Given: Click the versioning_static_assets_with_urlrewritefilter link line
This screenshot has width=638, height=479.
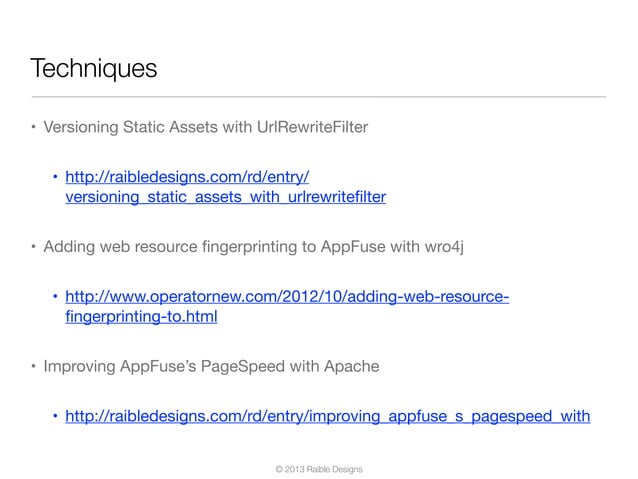Looking at the screenshot, I should (x=225, y=198).
